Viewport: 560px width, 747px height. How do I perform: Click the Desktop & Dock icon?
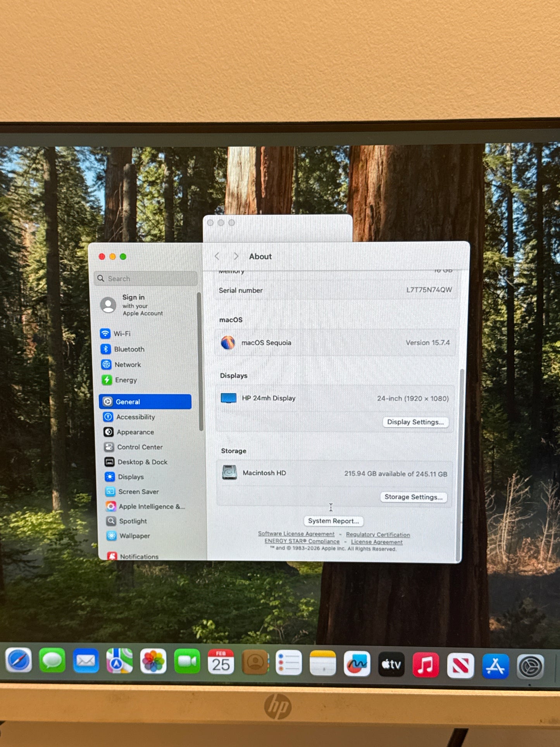coord(109,462)
